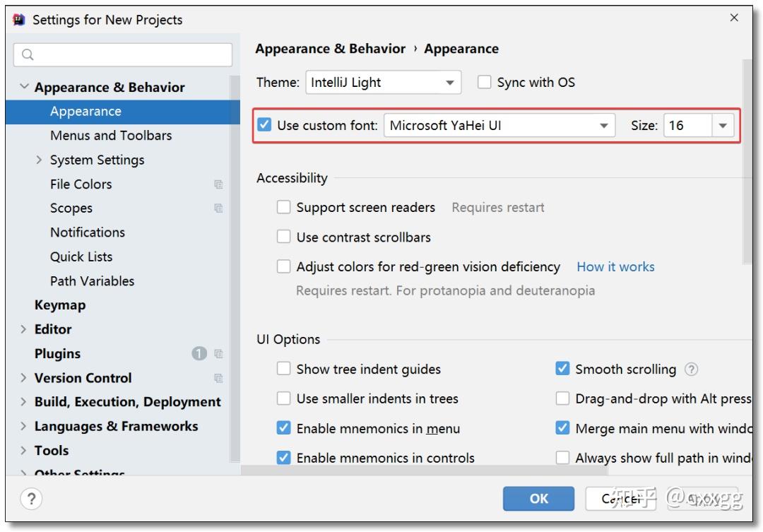The width and height of the screenshot is (763, 532).
Task: Click the search icon in settings search box
Action: point(28,55)
